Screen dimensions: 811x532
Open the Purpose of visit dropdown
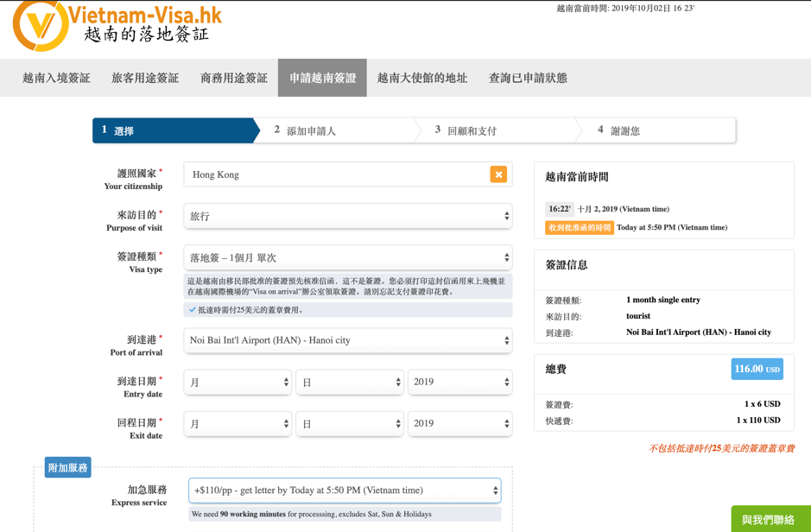click(347, 216)
